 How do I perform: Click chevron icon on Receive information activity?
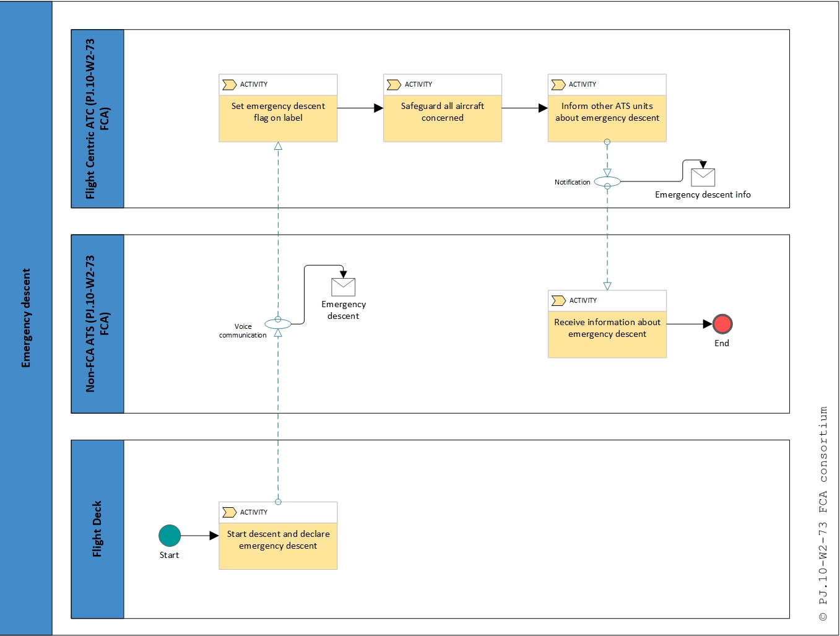[x=558, y=301]
